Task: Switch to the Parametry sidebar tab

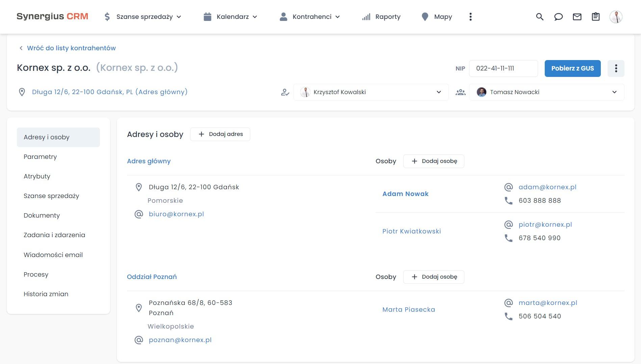Action: coord(58,157)
